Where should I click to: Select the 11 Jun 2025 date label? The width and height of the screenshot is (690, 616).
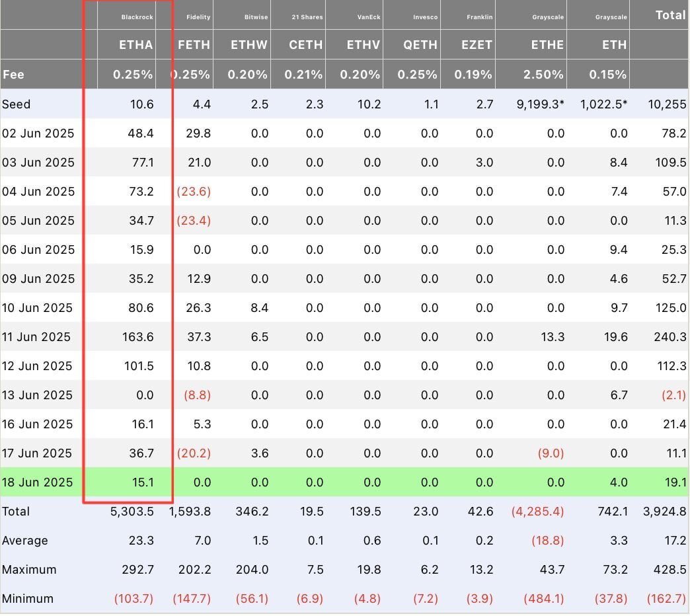click(36, 336)
